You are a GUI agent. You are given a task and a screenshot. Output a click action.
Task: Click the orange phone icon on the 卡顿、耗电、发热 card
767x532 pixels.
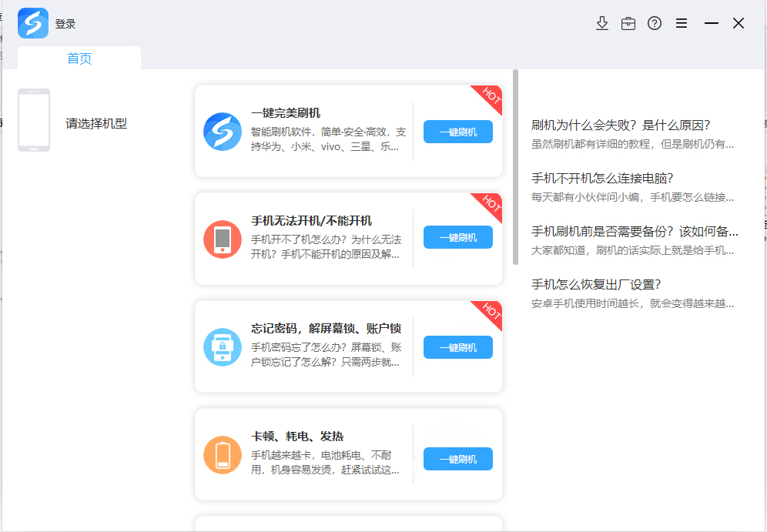tap(223, 455)
